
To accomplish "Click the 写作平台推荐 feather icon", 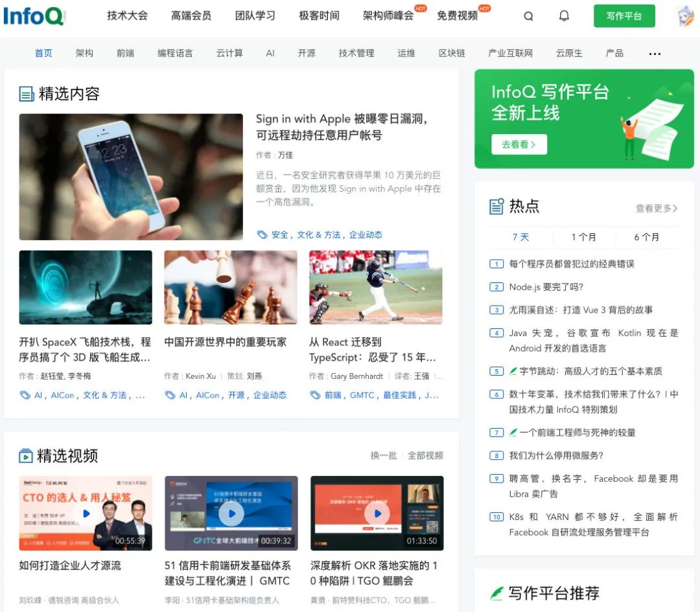I will [x=496, y=593].
